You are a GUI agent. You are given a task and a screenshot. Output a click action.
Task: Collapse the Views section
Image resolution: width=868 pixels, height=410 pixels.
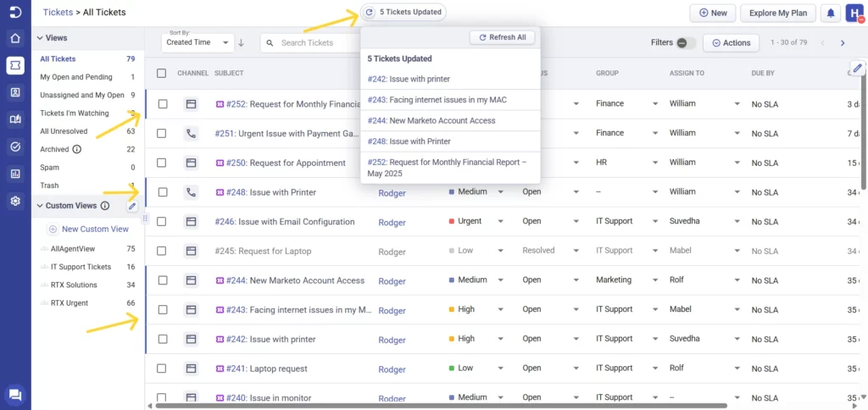[39, 38]
